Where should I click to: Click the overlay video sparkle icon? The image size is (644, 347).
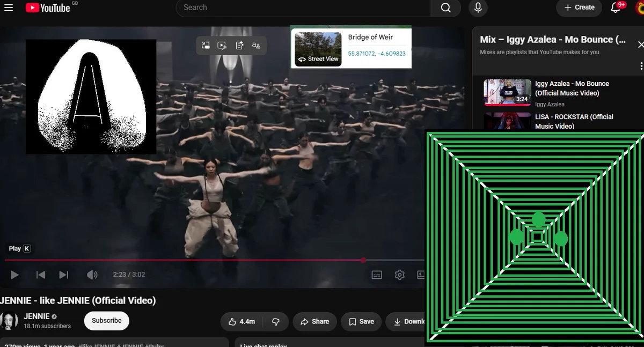coord(222,46)
